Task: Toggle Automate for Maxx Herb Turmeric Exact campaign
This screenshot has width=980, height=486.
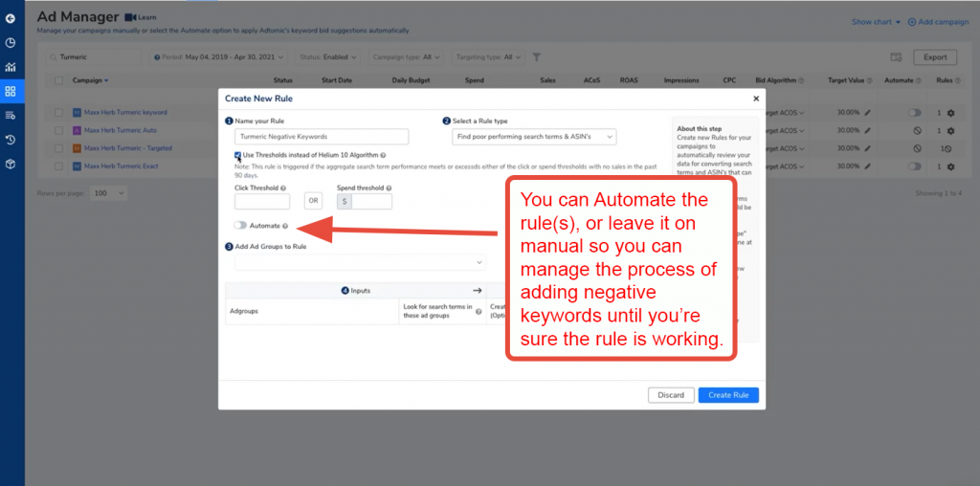Action: (x=915, y=166)
